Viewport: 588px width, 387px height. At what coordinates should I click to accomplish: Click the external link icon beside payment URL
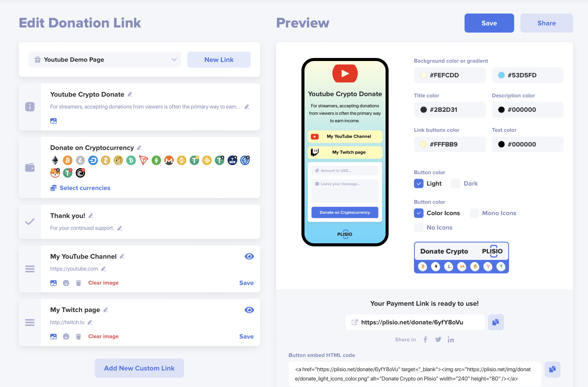coord(355,322)
